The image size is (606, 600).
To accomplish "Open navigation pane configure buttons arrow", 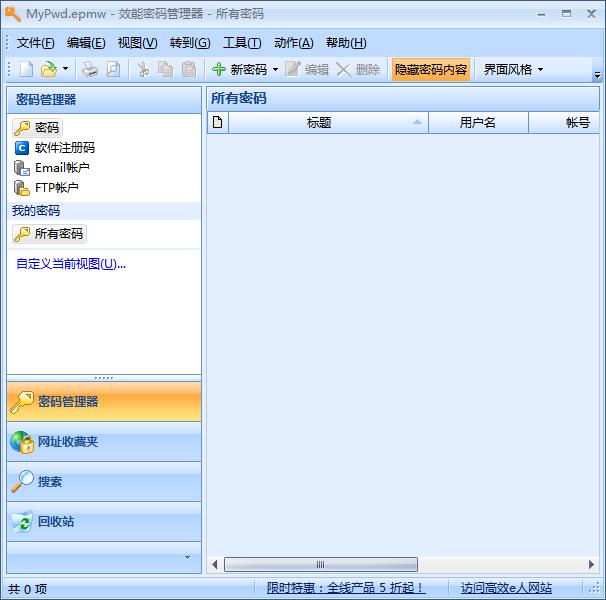I will [187, 557].
